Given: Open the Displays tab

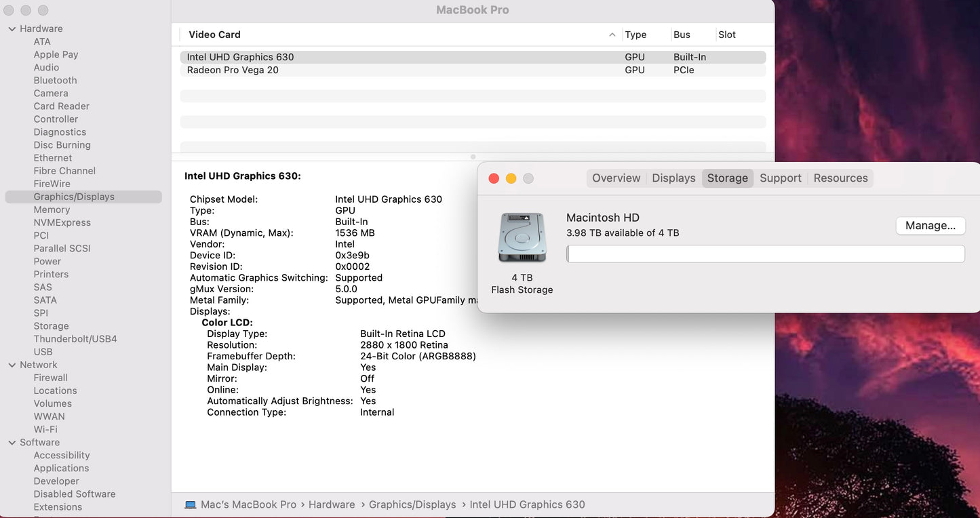Looking at the screenshot, I should [673, 178].
